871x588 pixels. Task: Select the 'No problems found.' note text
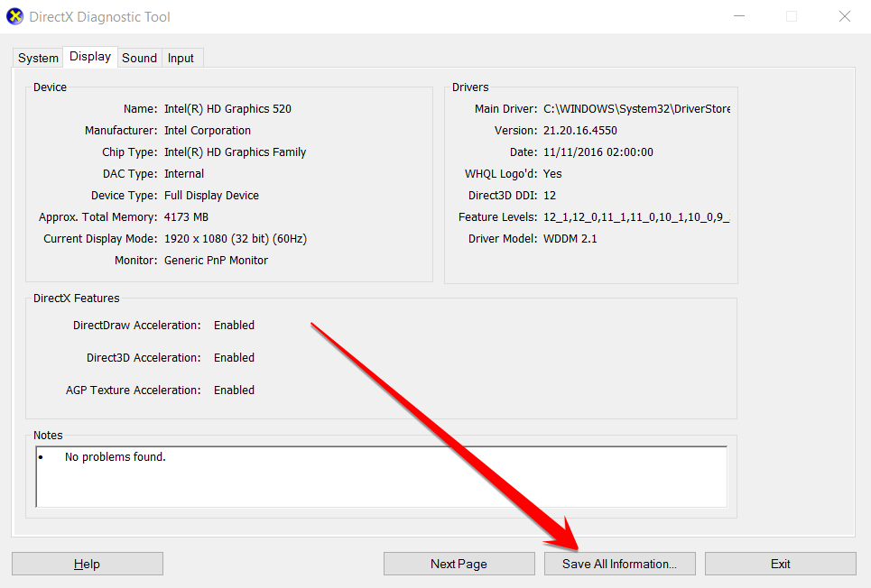point(115,457)
